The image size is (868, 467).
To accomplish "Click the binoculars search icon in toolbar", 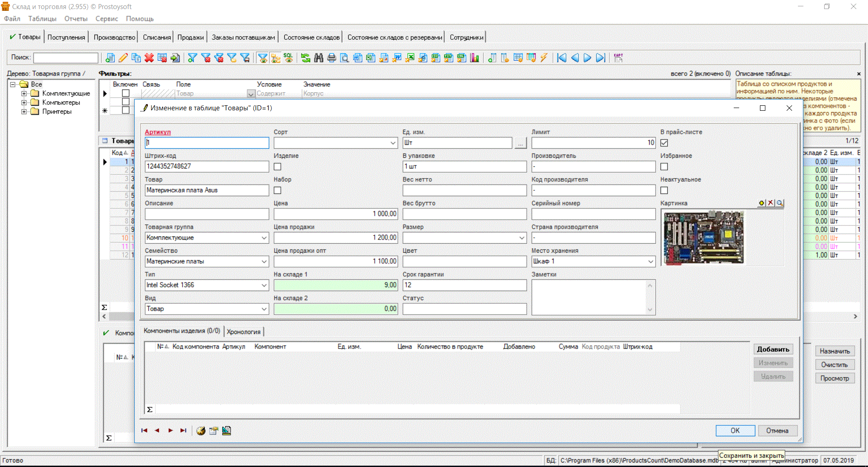I will [x=319, y=58].
